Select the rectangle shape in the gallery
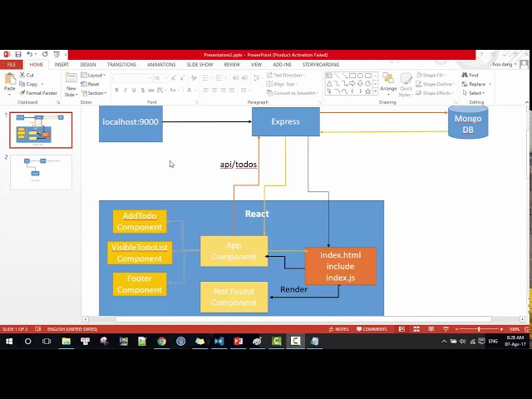Image resolution: width=532 pixels, height=399 pixels. pos(352,76)
